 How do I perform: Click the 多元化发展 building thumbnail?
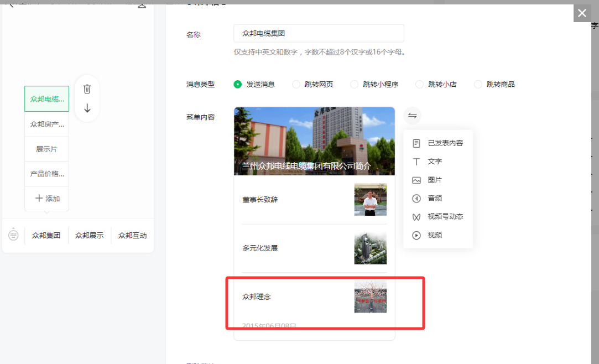(370, 248)
